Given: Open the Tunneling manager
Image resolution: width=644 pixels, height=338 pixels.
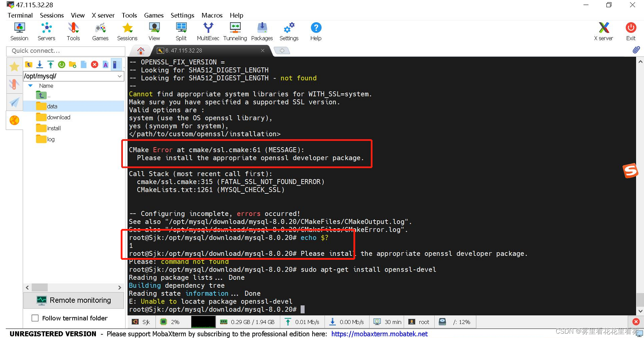Looking at the screenshot, I should [235, 32].
